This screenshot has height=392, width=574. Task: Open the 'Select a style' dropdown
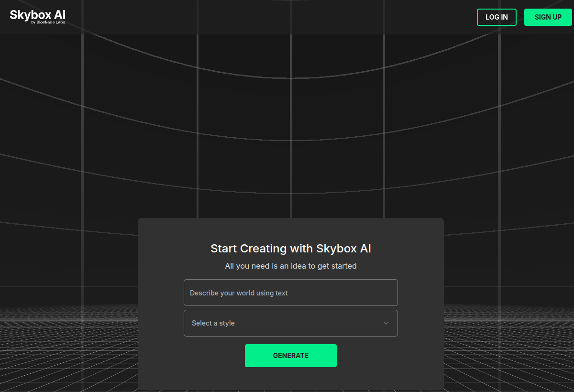point(291,323)
